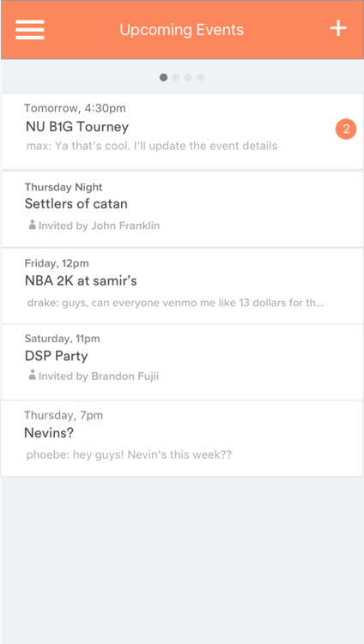Open the DSP Party event
Screen dimensions: 364x644
[182, 362]
